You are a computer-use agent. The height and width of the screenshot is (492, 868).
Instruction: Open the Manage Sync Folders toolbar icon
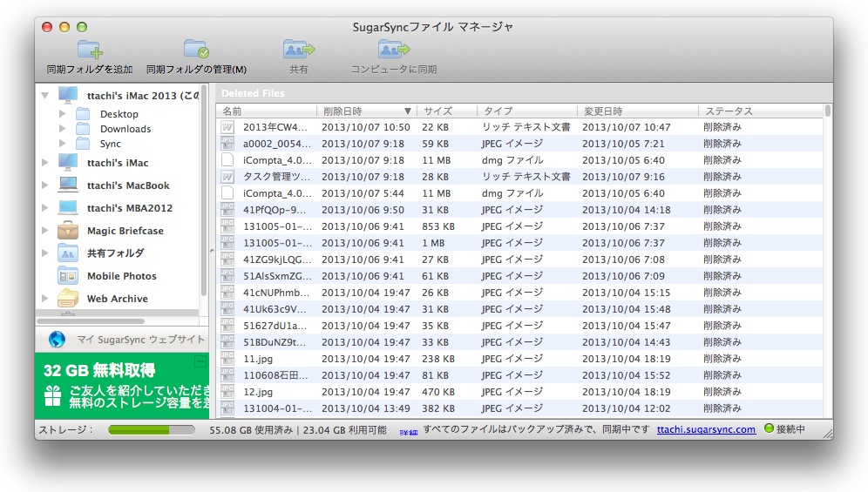196,50
